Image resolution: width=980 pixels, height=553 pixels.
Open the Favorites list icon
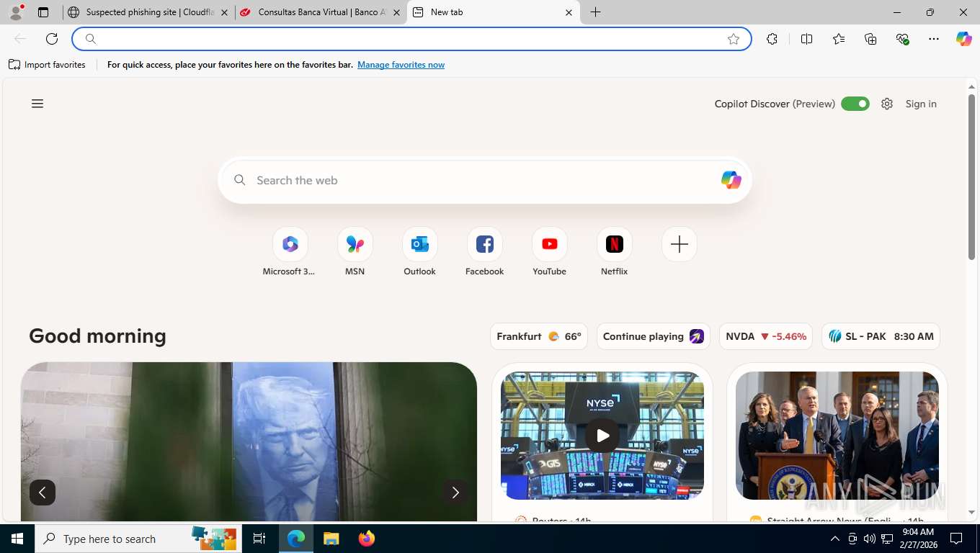839,39
